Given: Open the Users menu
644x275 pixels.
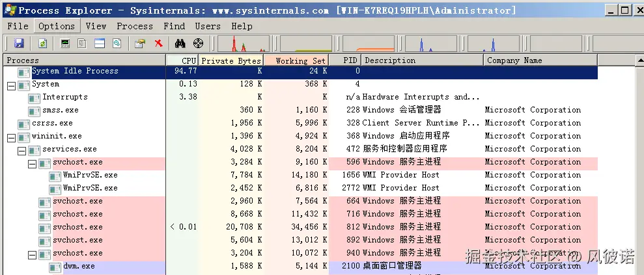Looking at the screenshot, I should click(x=208, y=26).
